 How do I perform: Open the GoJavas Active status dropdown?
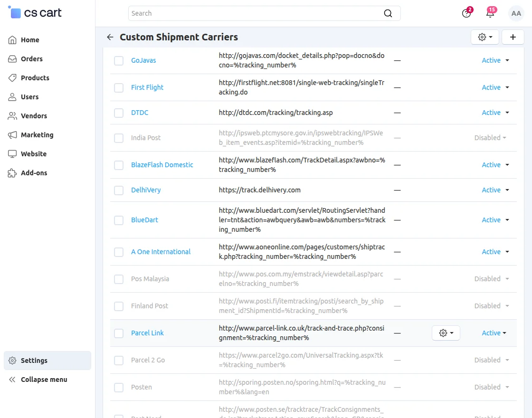tap(495, 60)
